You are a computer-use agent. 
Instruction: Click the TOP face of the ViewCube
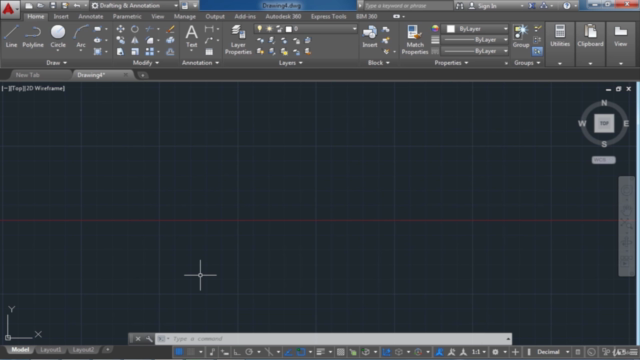[x=604, y=123]
